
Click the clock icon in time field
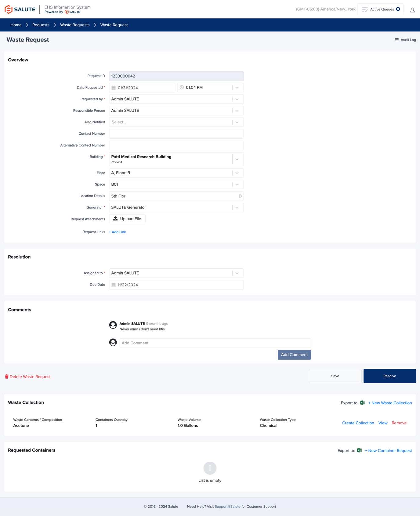(182, 88)
